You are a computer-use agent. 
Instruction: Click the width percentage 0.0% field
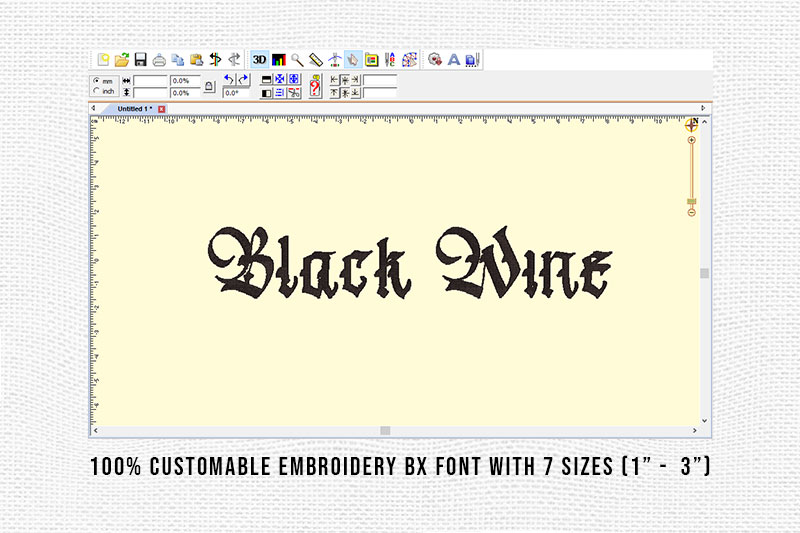[x=185, y=81]
